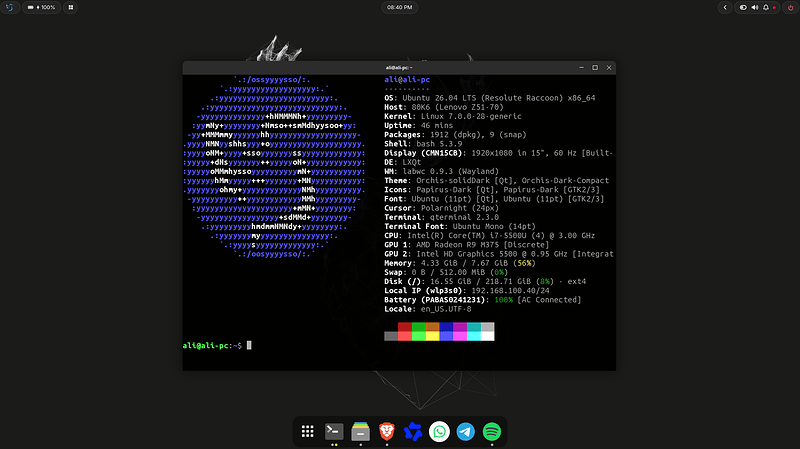
Task: Click the ali@ali-pc header text above the info list
Action: pyautogui.click(x=407, y=80)
